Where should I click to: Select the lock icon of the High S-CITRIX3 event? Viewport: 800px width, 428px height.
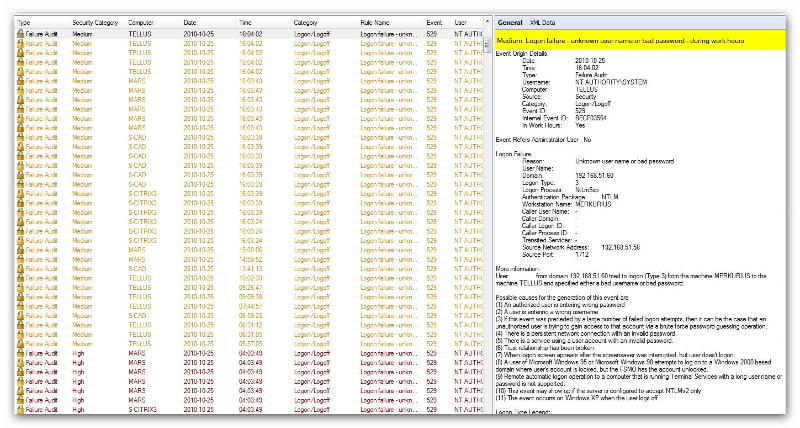(x=20, y=410)
